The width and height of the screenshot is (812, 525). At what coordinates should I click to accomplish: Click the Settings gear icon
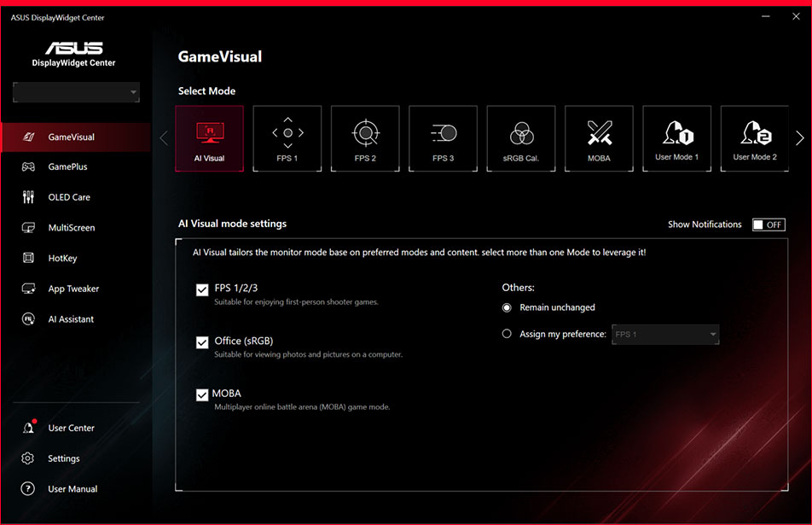28,458
